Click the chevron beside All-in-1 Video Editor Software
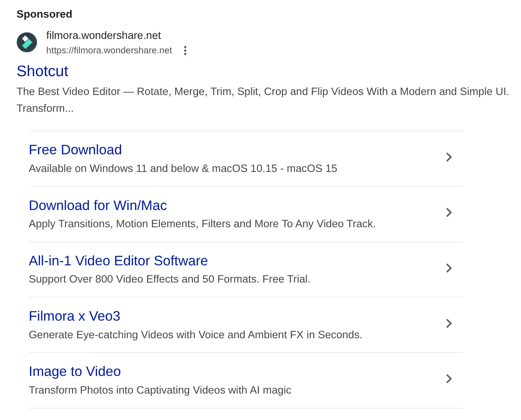The image size is (521, 420). [x=449, y=268]
